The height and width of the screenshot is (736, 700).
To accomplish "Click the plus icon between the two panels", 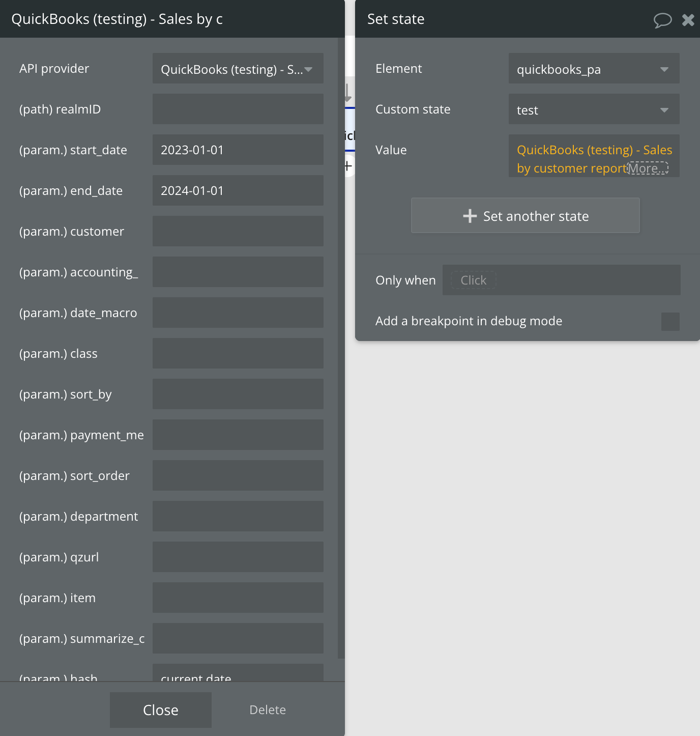I will pos(348,166).
